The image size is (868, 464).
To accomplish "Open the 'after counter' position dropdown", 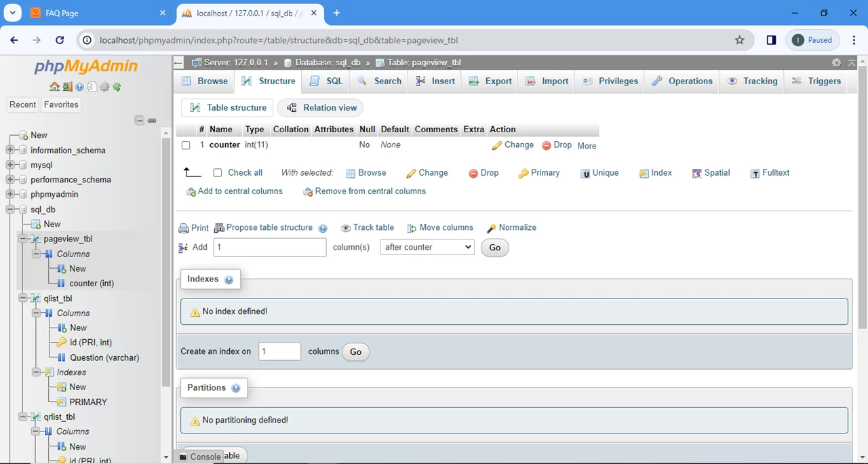I will point(427,248).
